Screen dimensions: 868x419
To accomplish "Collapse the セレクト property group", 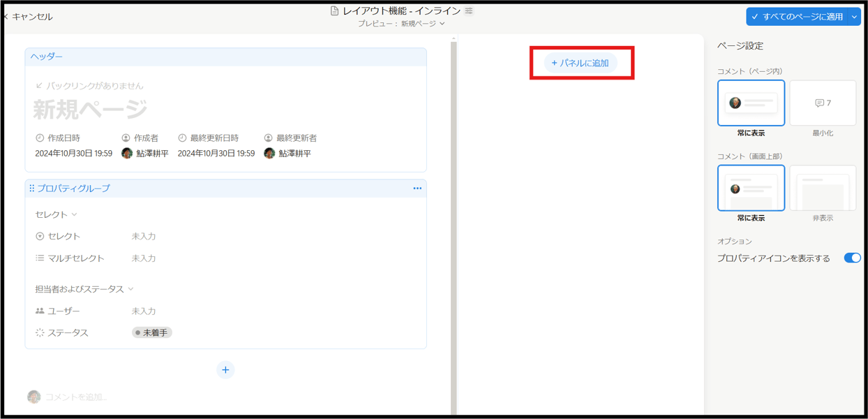I will pyautogui.click(x=74, y=214).
